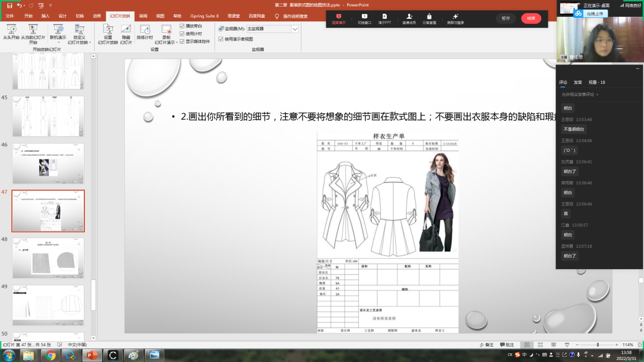
Task: Switch to Normal view icon in status bar
Action: (527, 345)
